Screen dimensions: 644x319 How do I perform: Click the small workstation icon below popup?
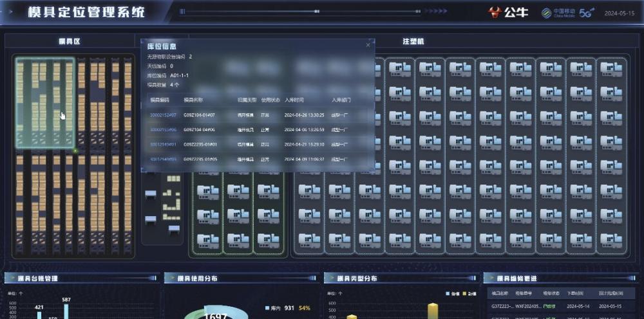(151, 194)
